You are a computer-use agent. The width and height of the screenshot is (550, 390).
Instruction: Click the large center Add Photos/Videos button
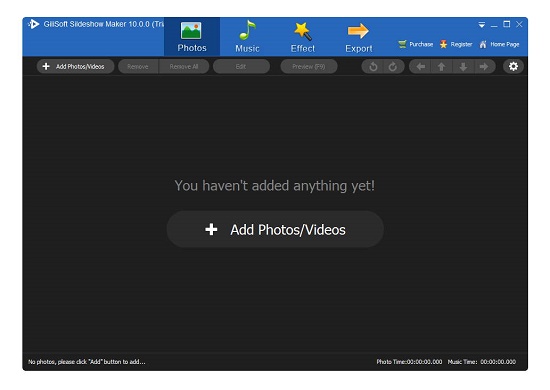pos(275,229)
